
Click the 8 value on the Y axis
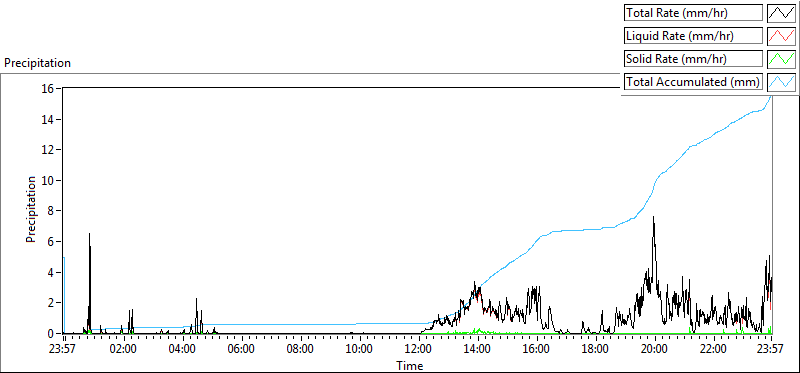tap(52, 211)
